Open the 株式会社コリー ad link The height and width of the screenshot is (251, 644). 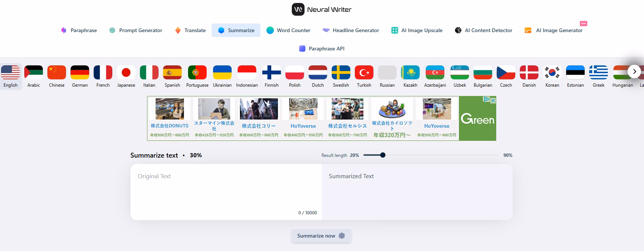[x=259, y=126]
